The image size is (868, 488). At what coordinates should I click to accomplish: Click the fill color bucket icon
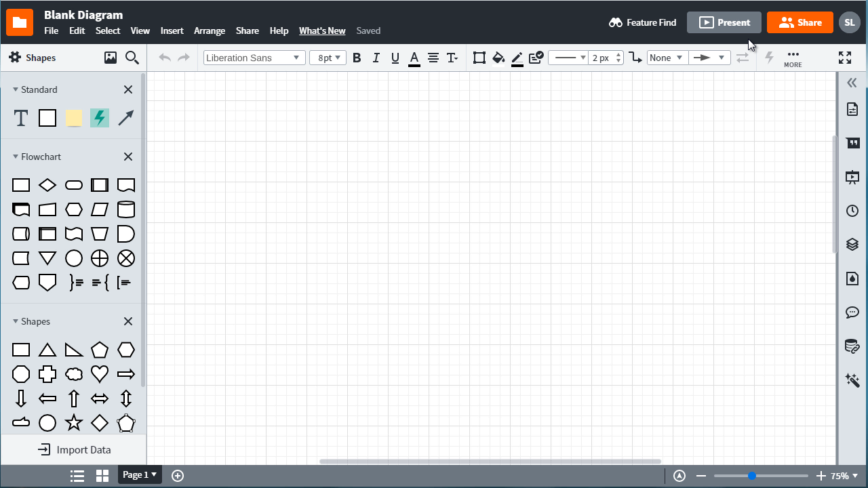pyautogui.click(x=498, y=58)
